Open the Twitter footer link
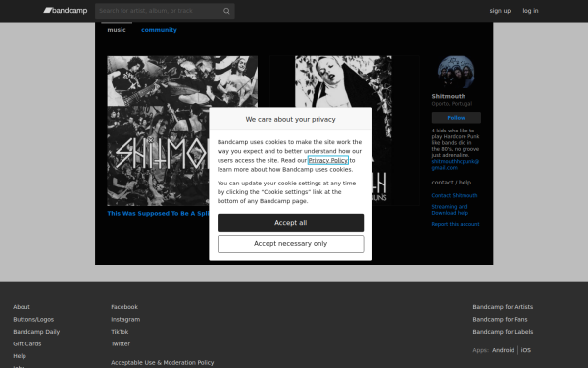Screen dimensions: 588x368 [x=121, y=344]
